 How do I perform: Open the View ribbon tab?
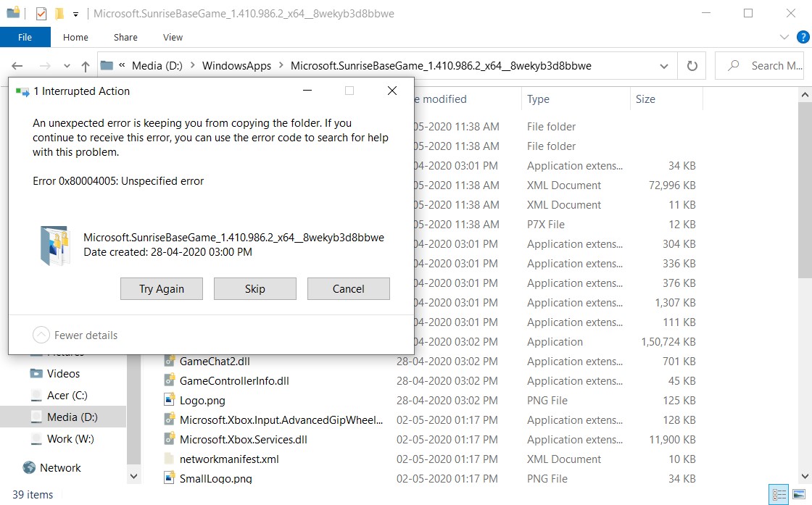(x=173, y=37)
